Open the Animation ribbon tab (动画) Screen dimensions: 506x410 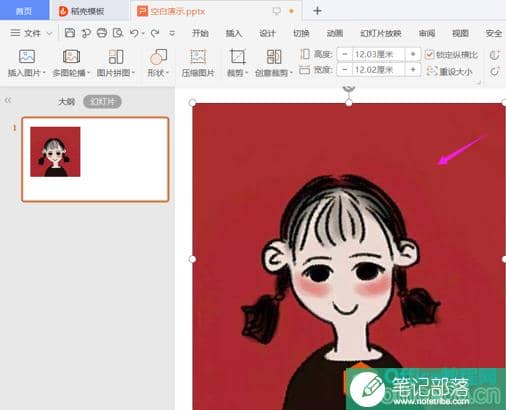pos(334,33)
